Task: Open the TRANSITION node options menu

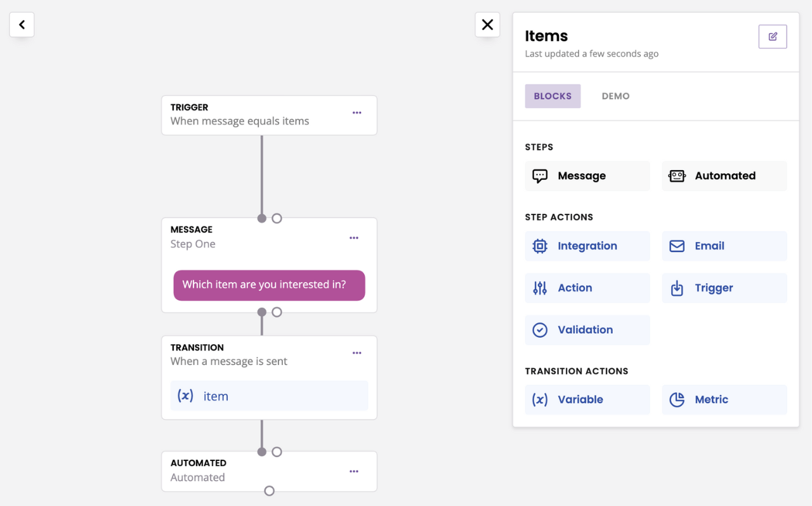Action: (357, 353)
